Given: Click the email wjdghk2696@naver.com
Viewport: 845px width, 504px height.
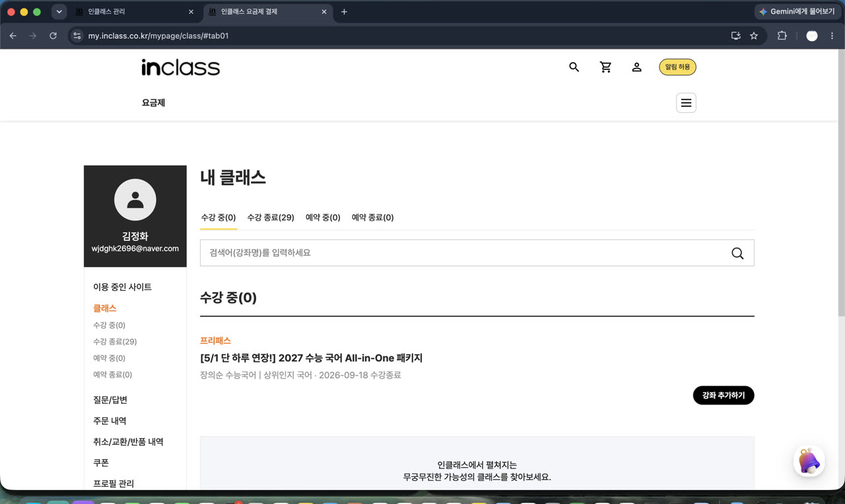Looking at the screenshot, I should pyautogui.click(x=135, y=249).
